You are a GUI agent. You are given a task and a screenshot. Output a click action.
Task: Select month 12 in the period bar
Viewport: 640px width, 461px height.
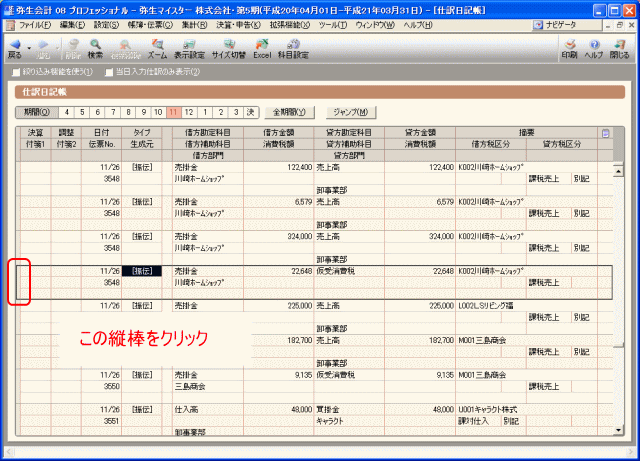coord(189,112)
